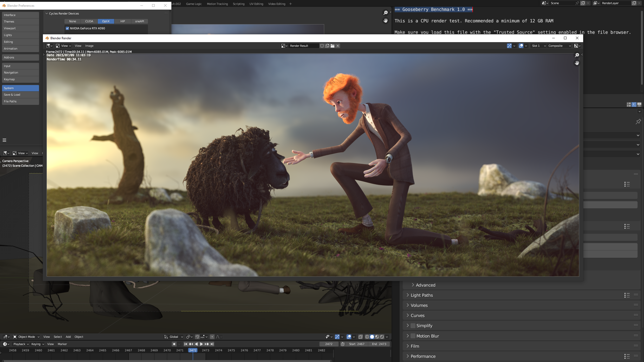Toggle X-ray in viewport header

pos(361,337)
